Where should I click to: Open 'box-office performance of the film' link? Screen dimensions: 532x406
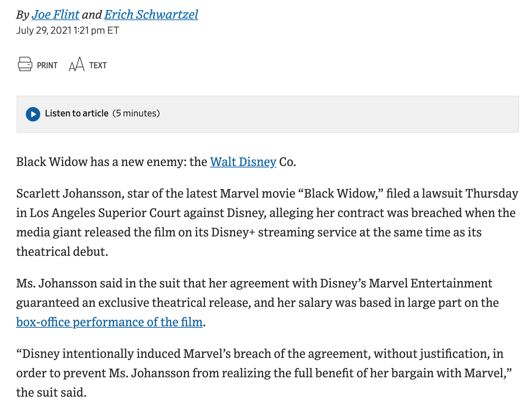tap(109, 322)
